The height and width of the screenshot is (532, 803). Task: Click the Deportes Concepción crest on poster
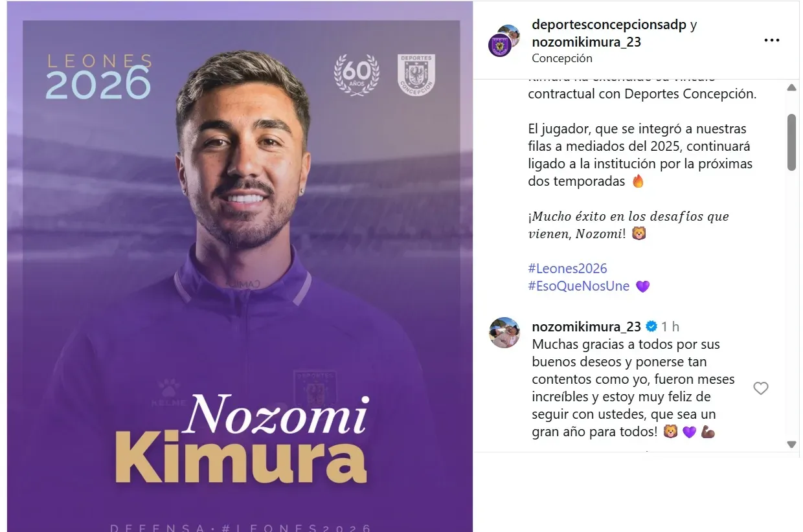coord(416,75)
